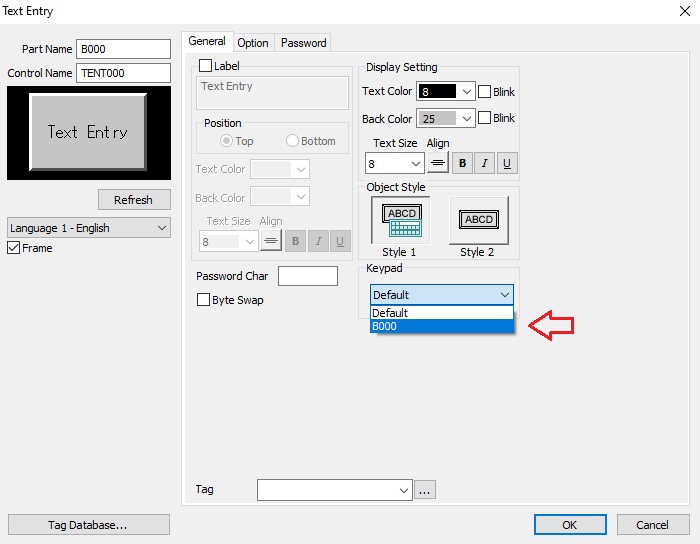The width and height of the screenshot is (700, 544).
Task: Choose B000 from the Keypad list
Action: [x=441, y=326]
